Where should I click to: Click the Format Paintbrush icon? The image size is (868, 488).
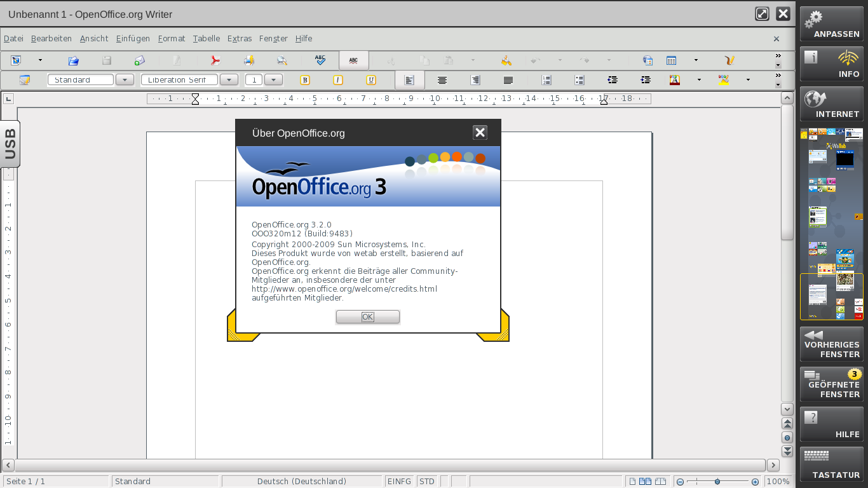point(506,60)
